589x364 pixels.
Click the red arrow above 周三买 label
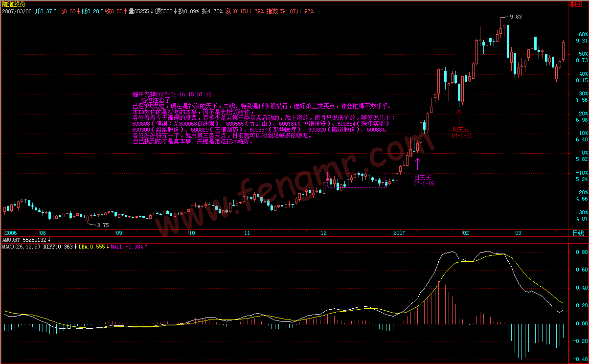coord(459,117)
